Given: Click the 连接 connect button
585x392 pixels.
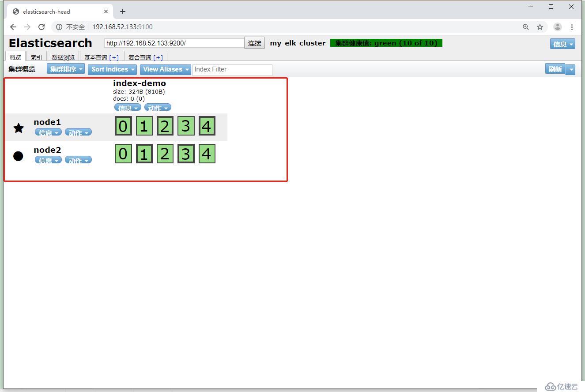Looking at the screenshot, I should 255,43.
